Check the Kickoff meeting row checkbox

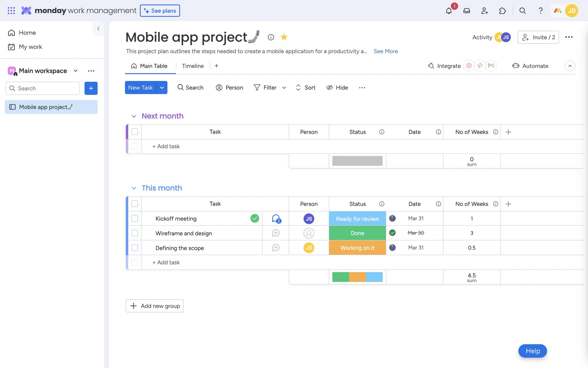tap(135, 218)
